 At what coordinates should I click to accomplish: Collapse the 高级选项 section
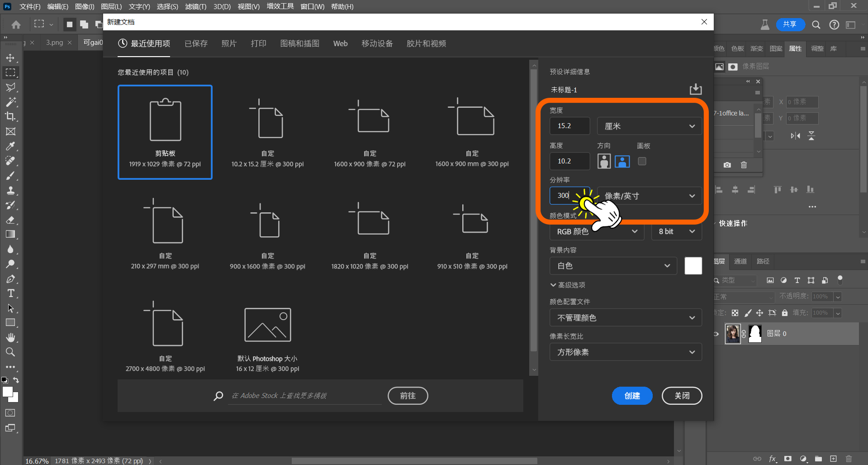pyautogui.click(x=568, y=285)
